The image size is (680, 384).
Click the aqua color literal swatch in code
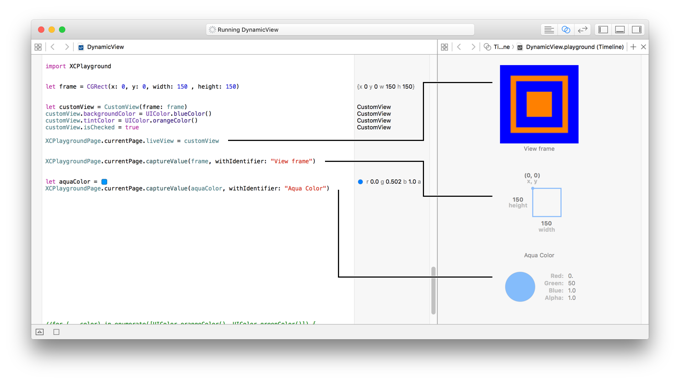click(x=104, y=182)
